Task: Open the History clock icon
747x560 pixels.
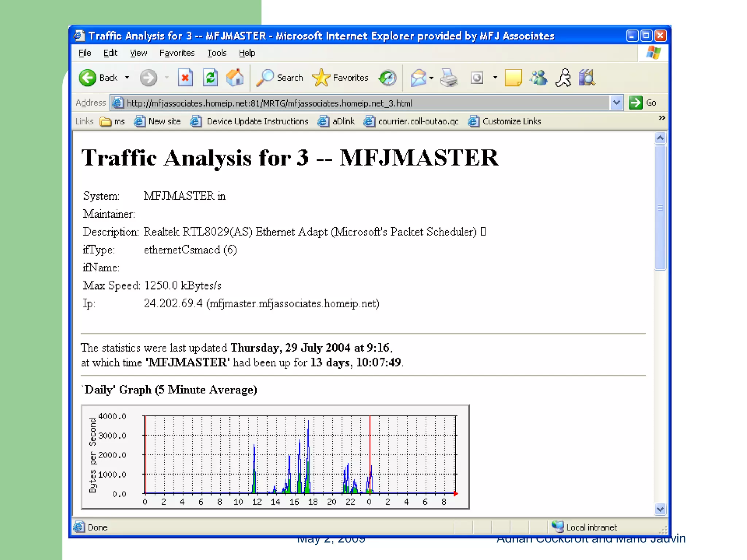Action: coord(387,78)
